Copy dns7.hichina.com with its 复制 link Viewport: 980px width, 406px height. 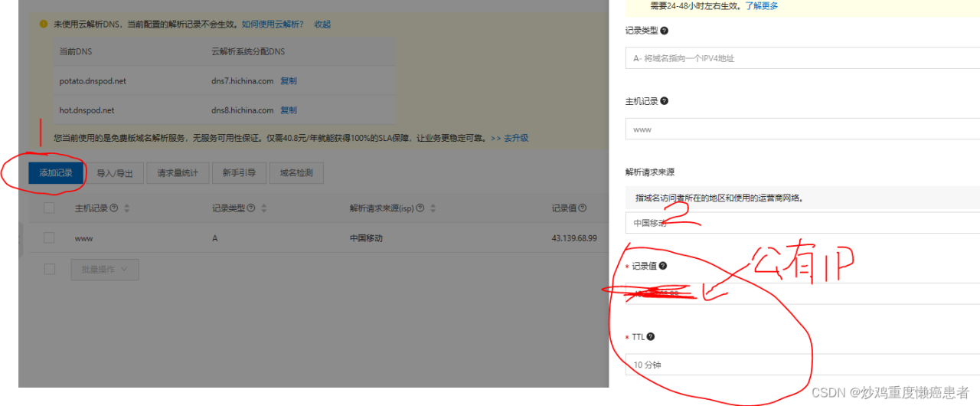click(x=289, y=80)
